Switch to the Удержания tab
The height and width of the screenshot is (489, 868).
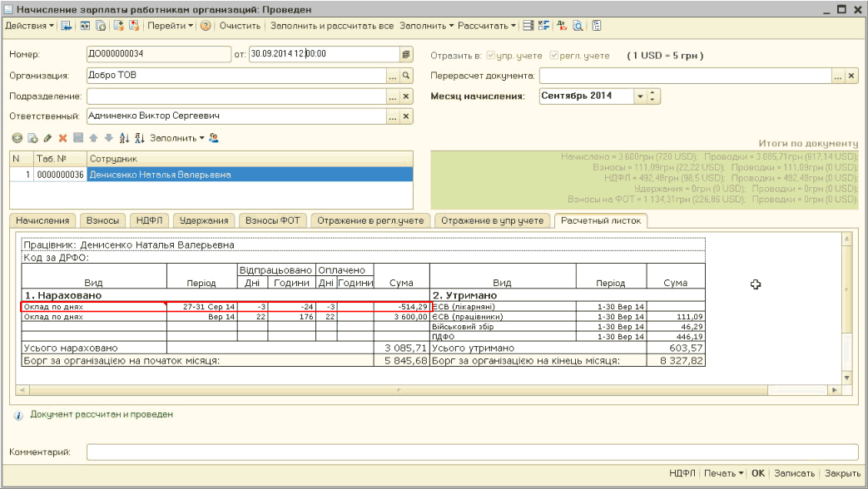(204, 220)
